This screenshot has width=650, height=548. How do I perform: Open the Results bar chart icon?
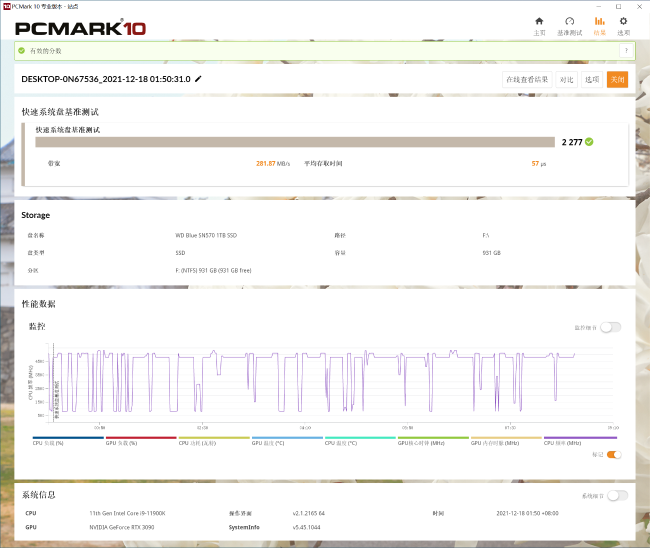[x=599, y=22]
